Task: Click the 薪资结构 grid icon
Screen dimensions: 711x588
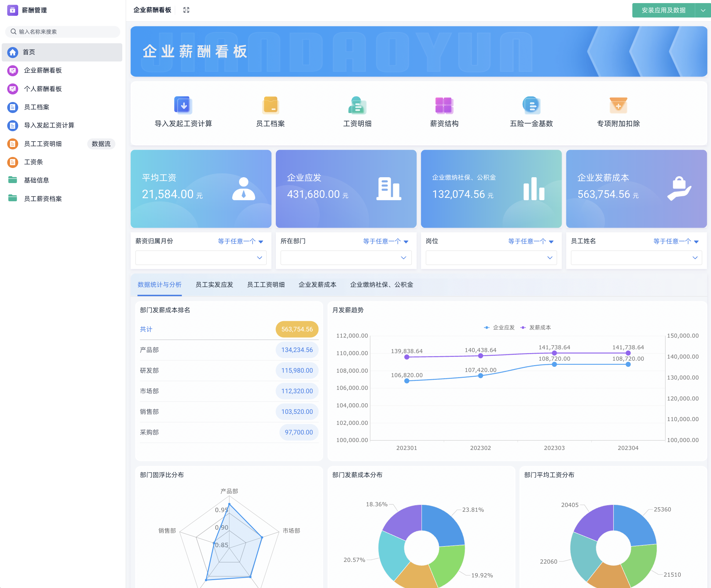Action: click(x=444, y=105)
